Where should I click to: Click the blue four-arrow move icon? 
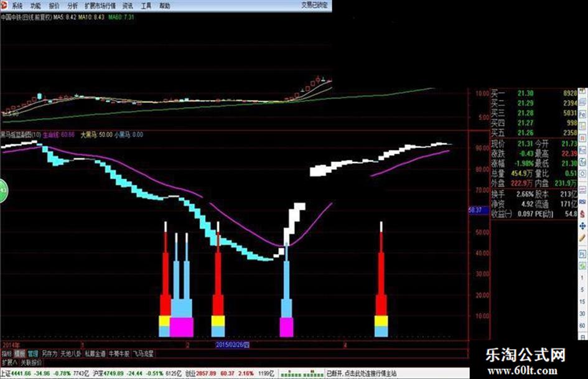coord(583,226)
